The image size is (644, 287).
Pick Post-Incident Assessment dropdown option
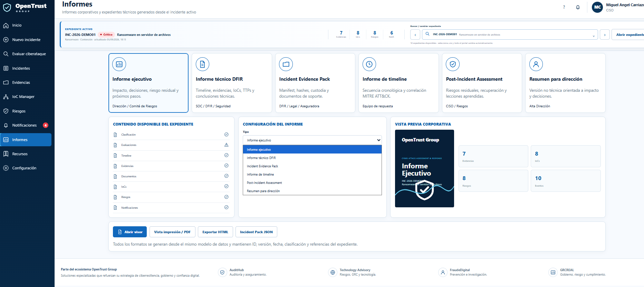pos(312,183)
